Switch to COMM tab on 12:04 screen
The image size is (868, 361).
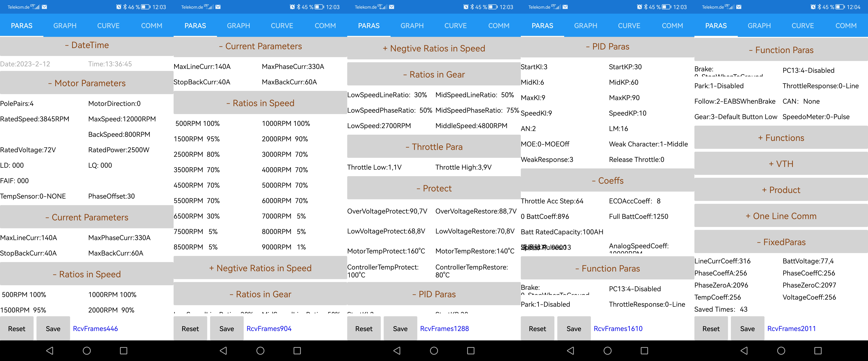tap(846, 26)
